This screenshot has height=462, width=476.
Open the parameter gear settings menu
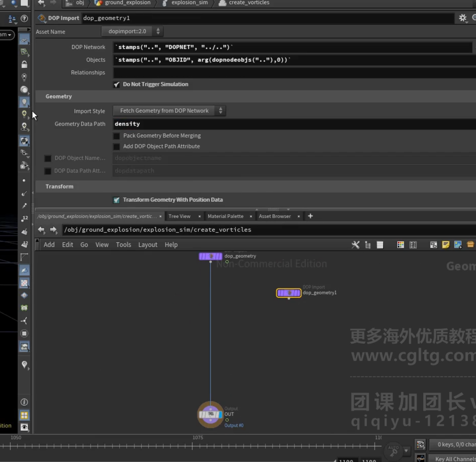point(463,18)
